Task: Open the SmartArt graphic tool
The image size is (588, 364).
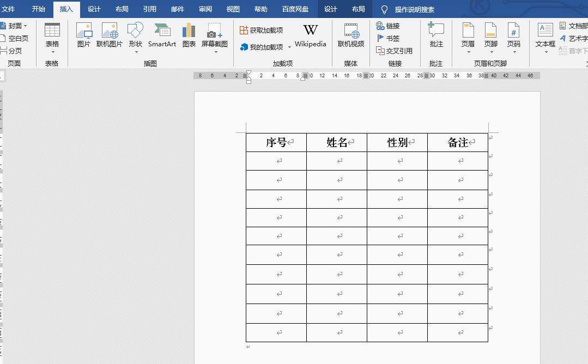Action: 162,35
